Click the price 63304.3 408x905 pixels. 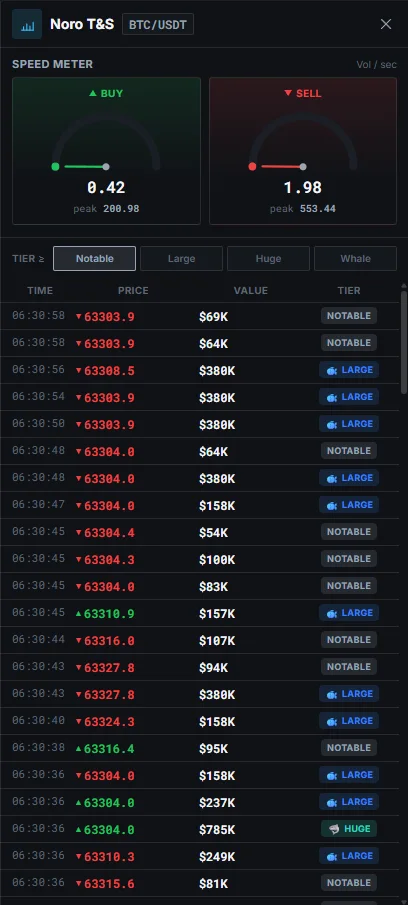point(109,559)
